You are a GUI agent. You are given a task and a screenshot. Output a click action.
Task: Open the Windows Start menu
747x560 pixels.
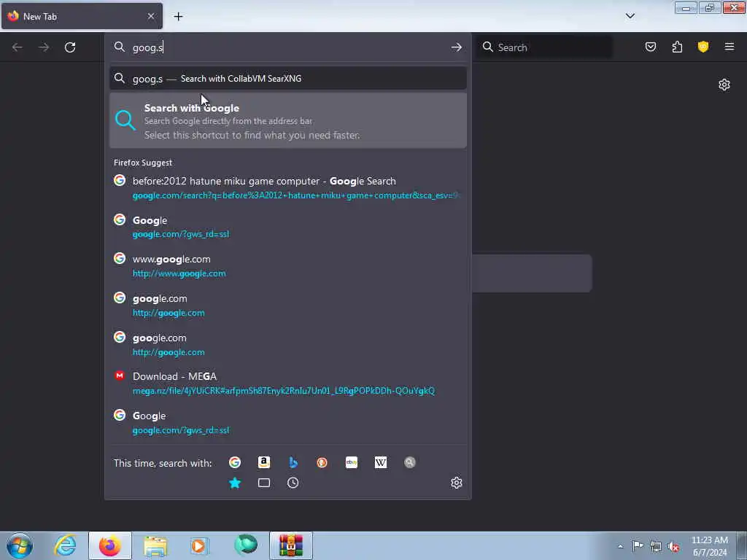pyautogui.click(x=20, y=545)
